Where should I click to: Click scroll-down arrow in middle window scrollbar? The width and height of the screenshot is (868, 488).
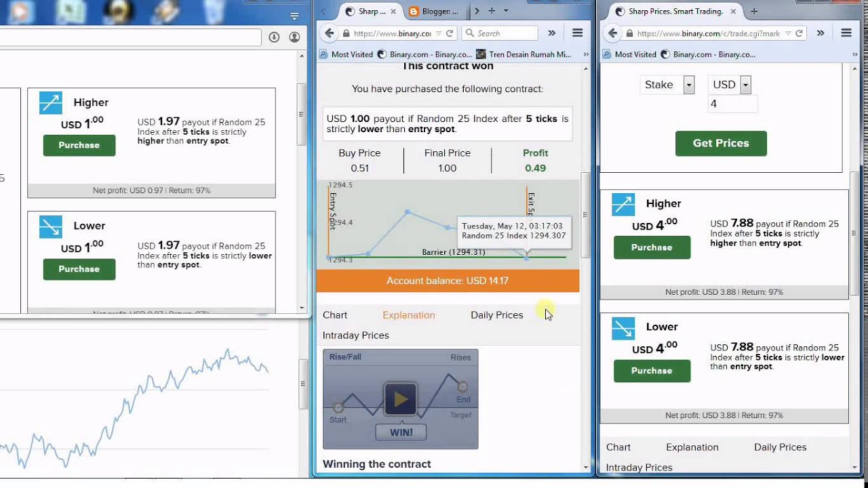(x=585, y=468)
